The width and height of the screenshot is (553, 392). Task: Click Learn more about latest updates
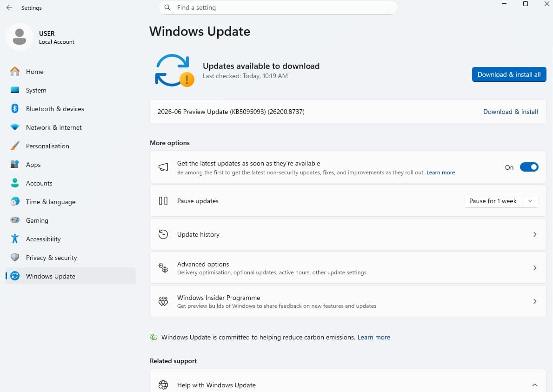440,173
